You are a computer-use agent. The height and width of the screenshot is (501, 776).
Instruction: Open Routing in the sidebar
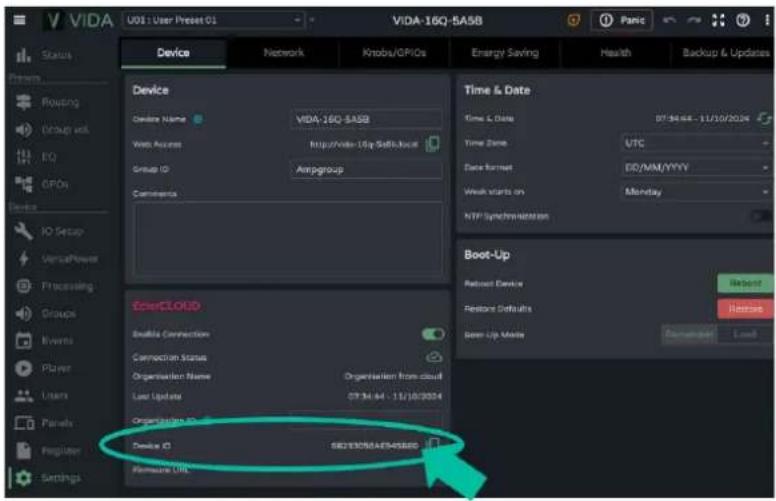click(x=47, y=102)
